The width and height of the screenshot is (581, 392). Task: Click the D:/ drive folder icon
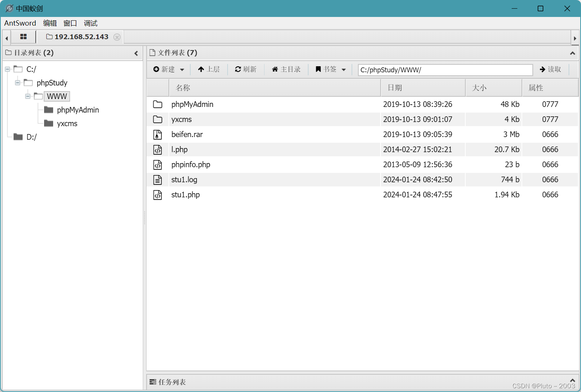pos(18,137)
